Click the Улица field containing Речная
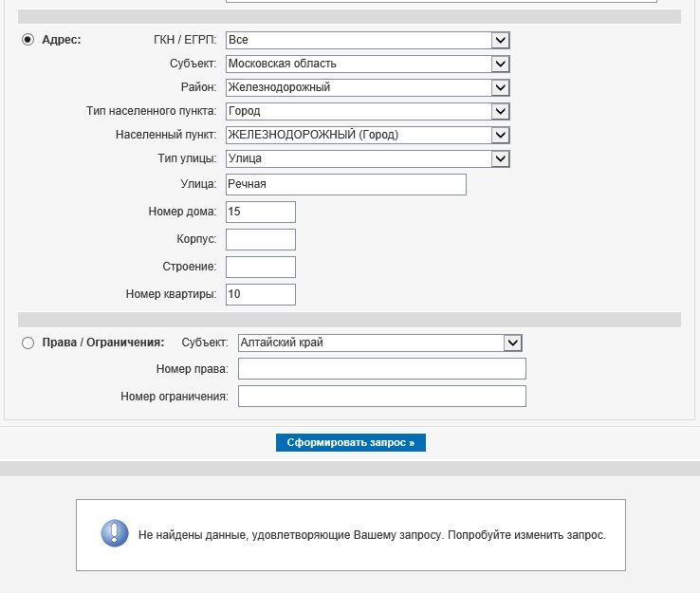700x593 pixels. [346, 184]
